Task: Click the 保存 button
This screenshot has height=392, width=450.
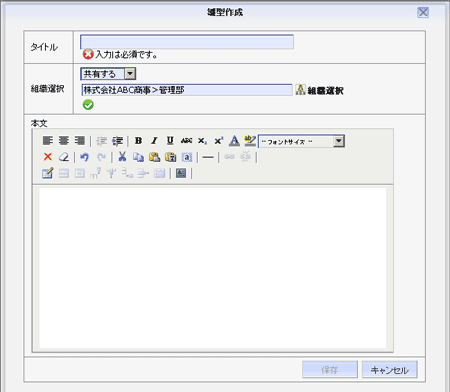Action: 330,370
